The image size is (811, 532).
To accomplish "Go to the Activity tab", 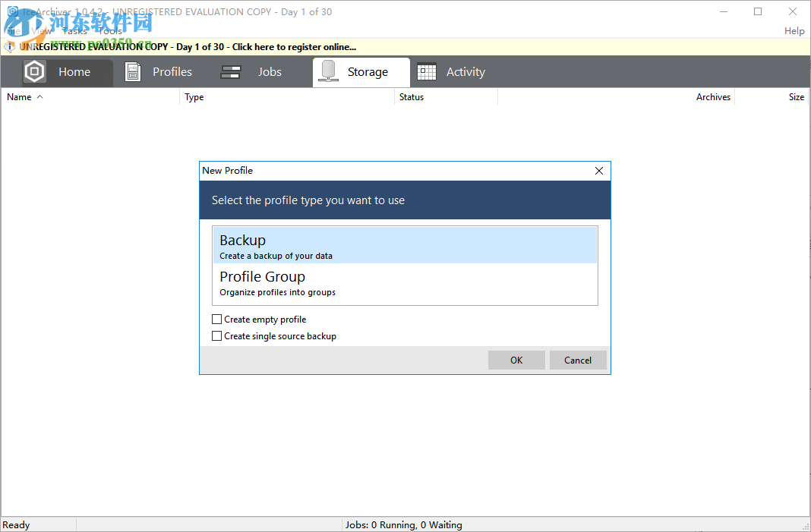I will point(452,72).
